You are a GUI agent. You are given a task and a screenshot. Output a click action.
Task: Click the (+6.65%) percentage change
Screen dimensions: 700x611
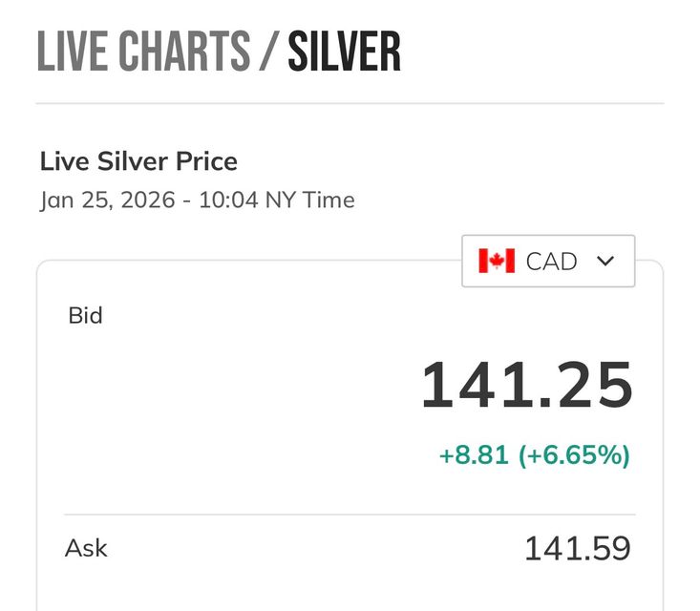pyautogui.click(x=574, y=455)
